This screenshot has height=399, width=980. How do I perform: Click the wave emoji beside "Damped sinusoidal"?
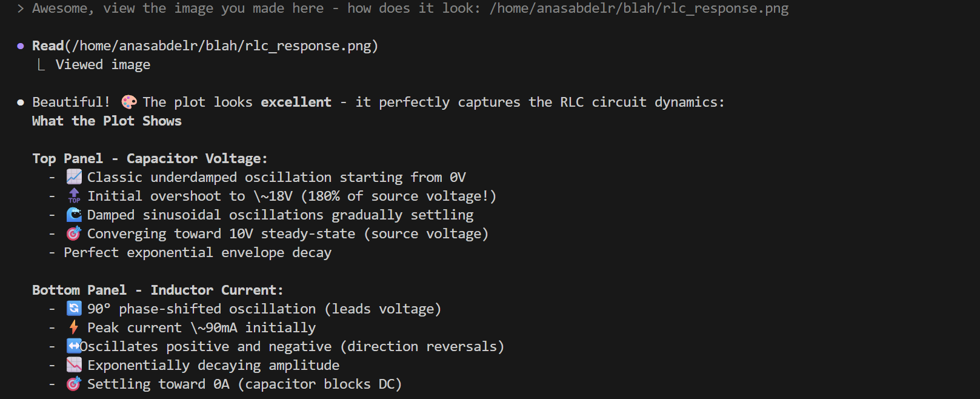[74, 215]
